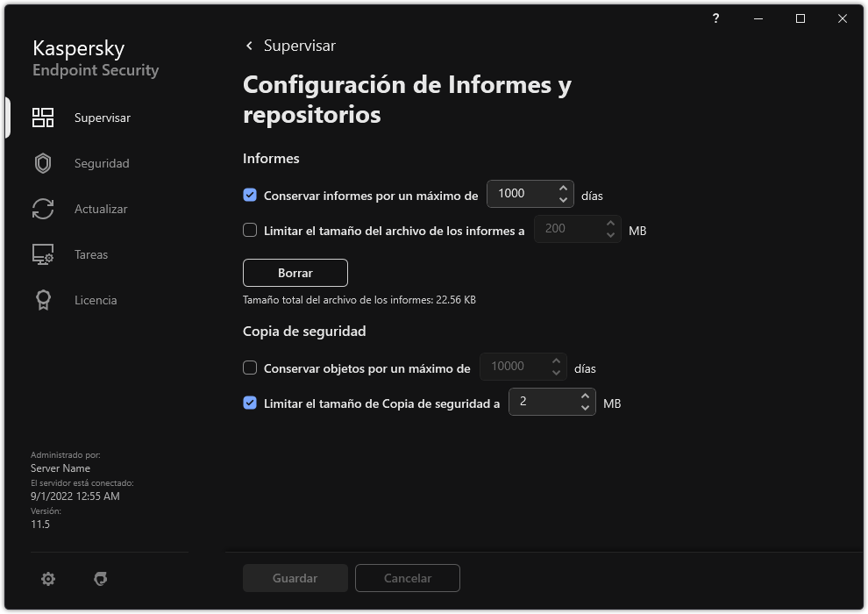868x614 pixels.
Task: Select the Supervisar grid icon in sidebar
Action: click(x=42, y=117)
